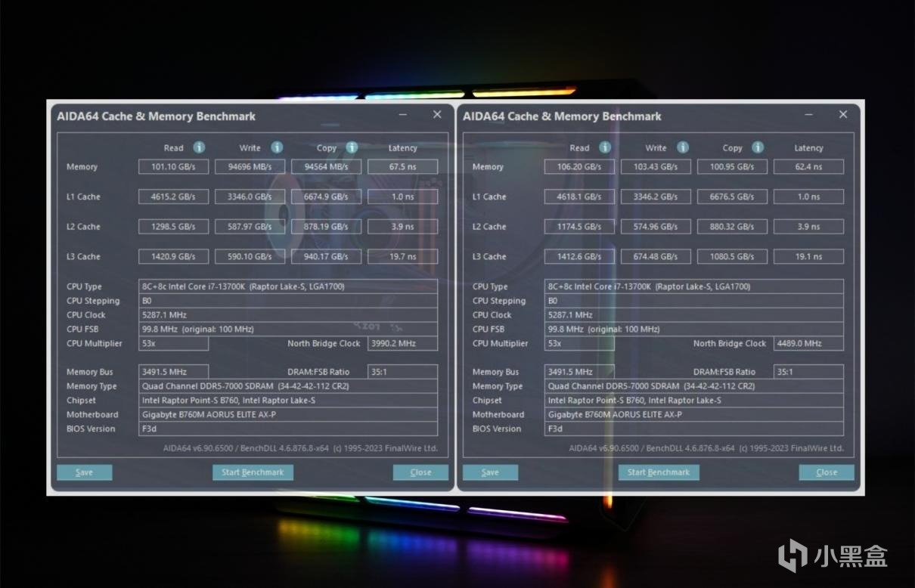The image size is (915, 588).
Task: Select Memory Copy value 94564 MB/s
Action: pyautogui.click(x=326, y=166)
